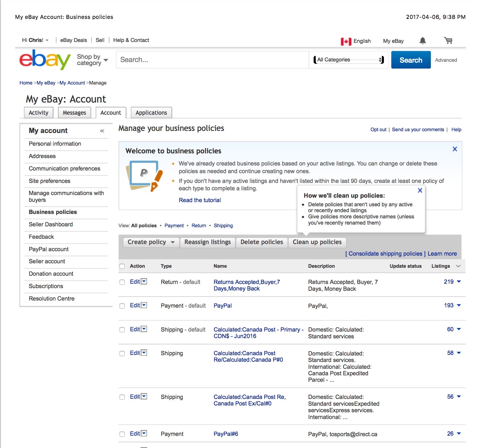Image resolution: width=479 pixels, height=448 pixels.
Task: Open the Create policy dropdown
Action: click(x=151, y=242)
